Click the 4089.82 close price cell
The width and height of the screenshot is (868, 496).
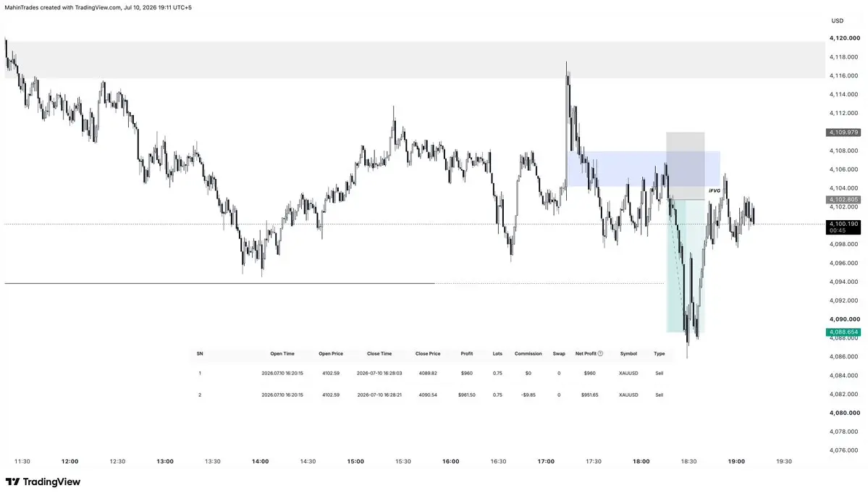click(x=428, y=373)
